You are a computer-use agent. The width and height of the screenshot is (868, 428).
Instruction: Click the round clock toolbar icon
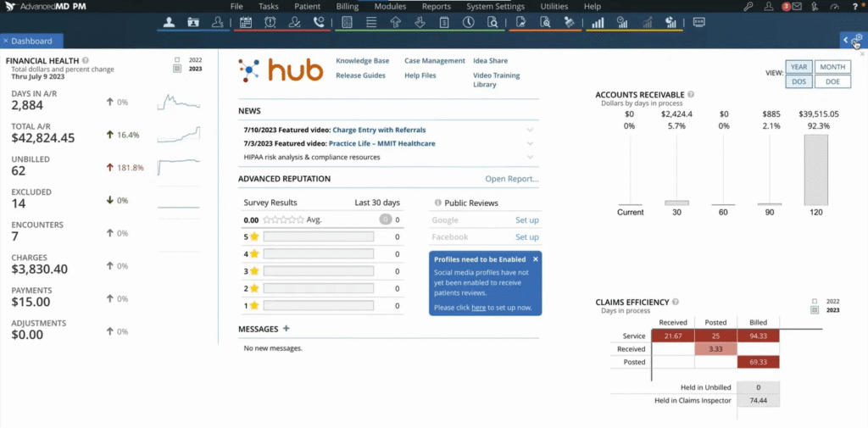(468, 22)
